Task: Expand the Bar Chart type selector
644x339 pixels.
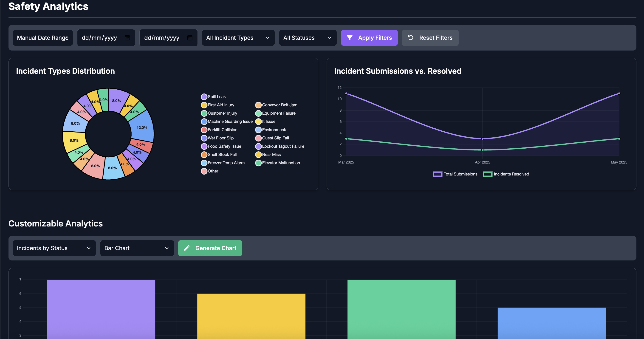Action: (137, 248)
